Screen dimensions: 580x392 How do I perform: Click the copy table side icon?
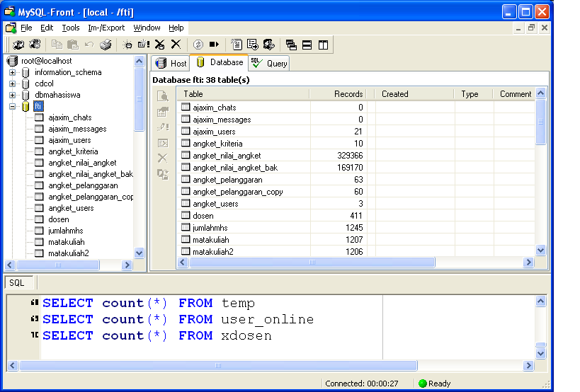coord(163,174)
